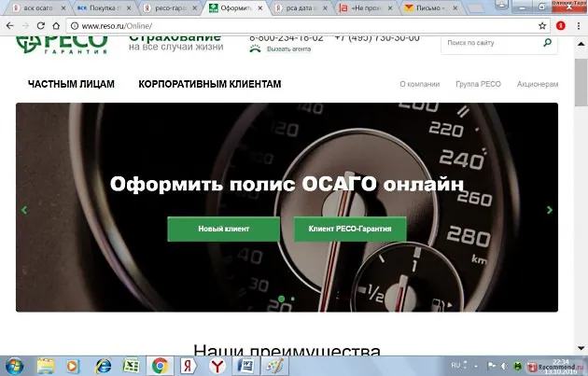Screen dimensions: 588x376
Task: Open the Акционерам link
Action: click(538, 84)
